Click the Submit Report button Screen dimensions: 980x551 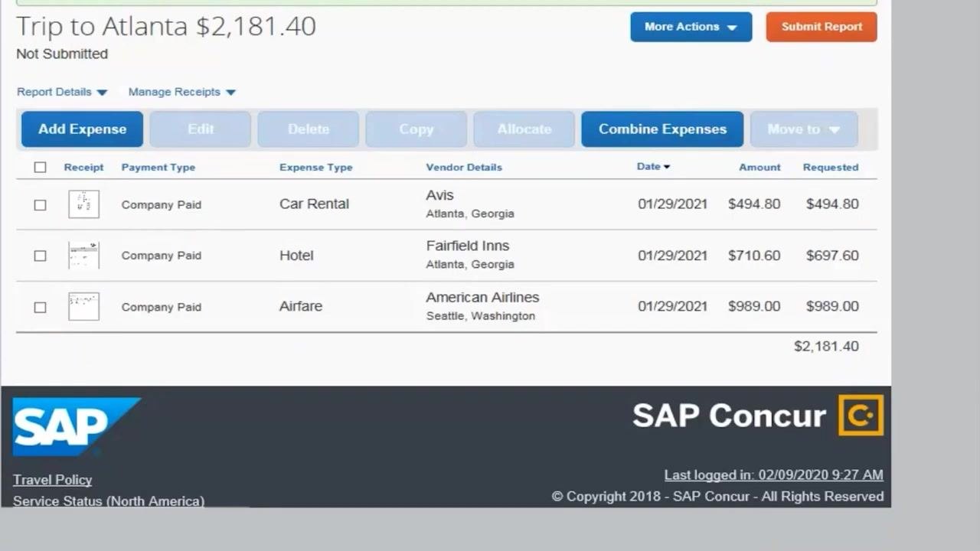pyautogui.click(x=822, y=27)
